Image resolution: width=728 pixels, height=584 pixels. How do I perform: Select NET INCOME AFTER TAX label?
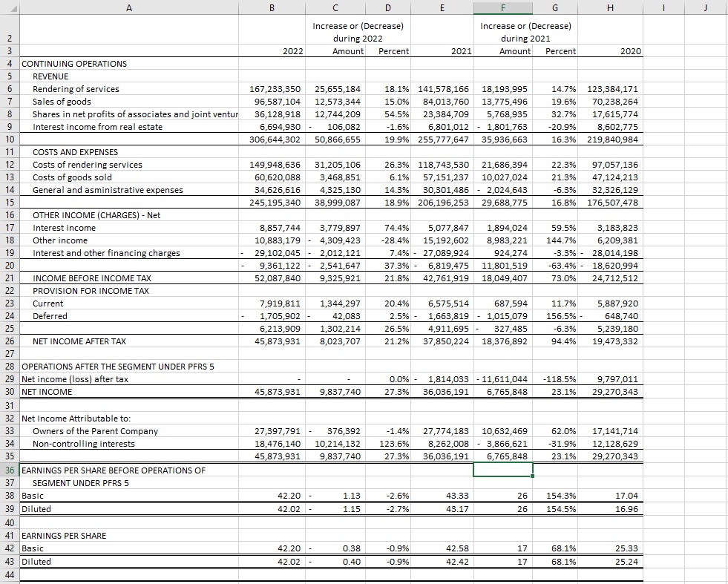pos(79,341)
